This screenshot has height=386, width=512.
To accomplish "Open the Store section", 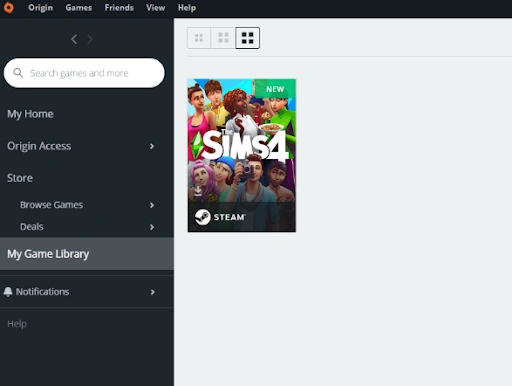I will [20, 178].
